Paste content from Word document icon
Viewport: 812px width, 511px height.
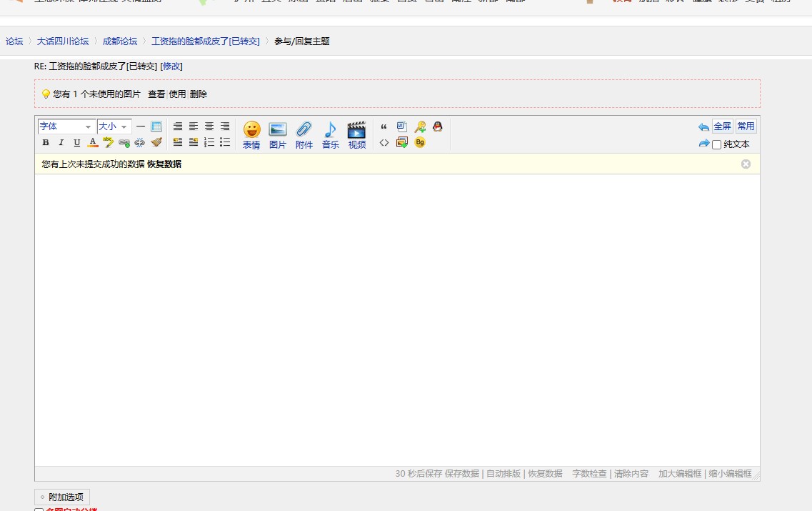pyautogui.click(x=402, y=126)
